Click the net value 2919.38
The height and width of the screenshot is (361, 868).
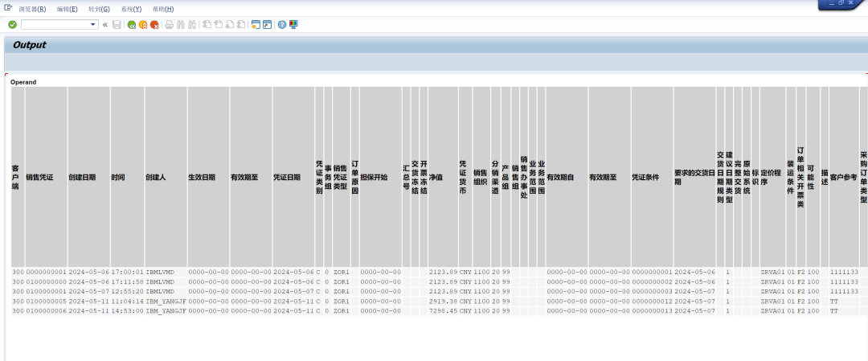click(x=443, y=302)
